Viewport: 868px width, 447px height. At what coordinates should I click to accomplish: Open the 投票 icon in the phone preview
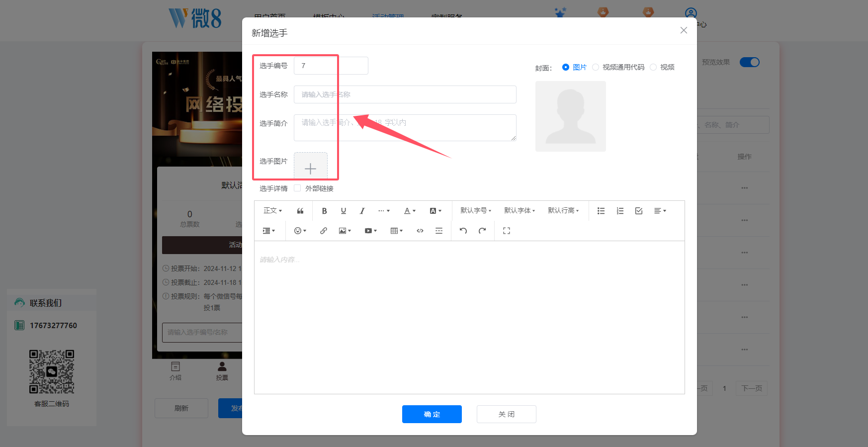pos(222,371)
